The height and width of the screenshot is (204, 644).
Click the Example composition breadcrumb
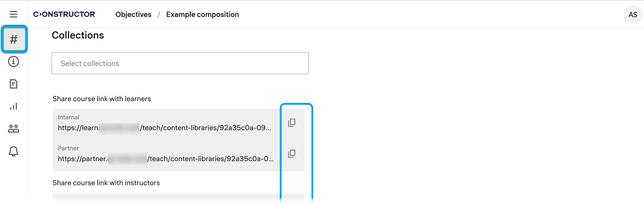click(202, 14)
